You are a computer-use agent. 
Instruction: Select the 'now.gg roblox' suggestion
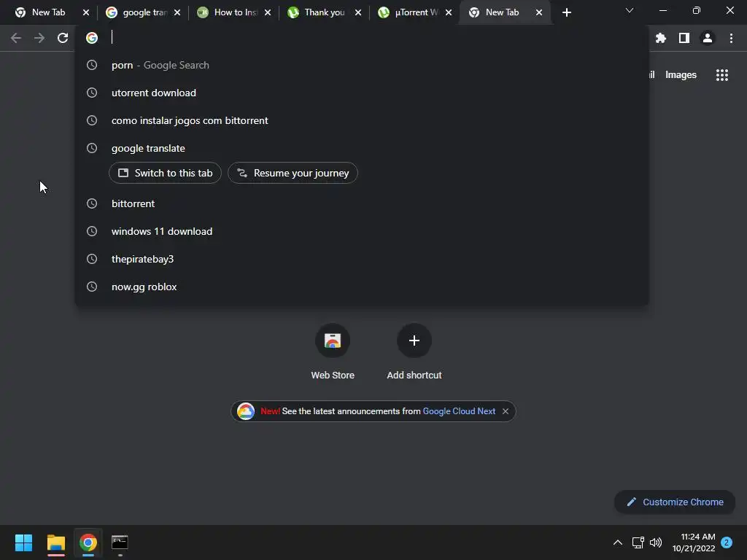tap(362, 287)
